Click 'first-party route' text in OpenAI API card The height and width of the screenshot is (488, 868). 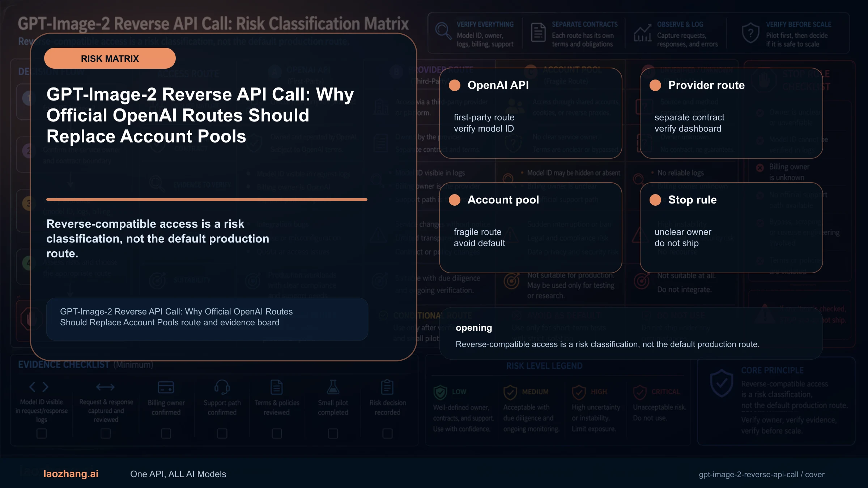tap(484, 117)
